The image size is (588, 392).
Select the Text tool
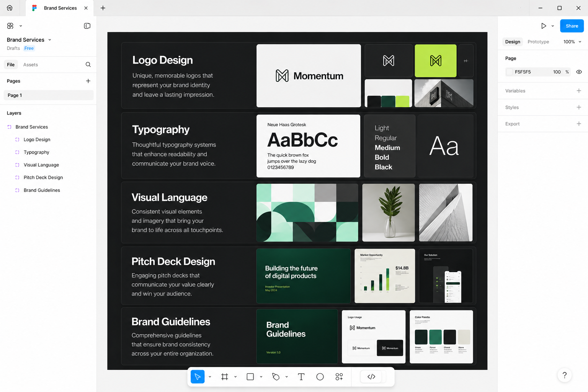(x=301, y=377)
